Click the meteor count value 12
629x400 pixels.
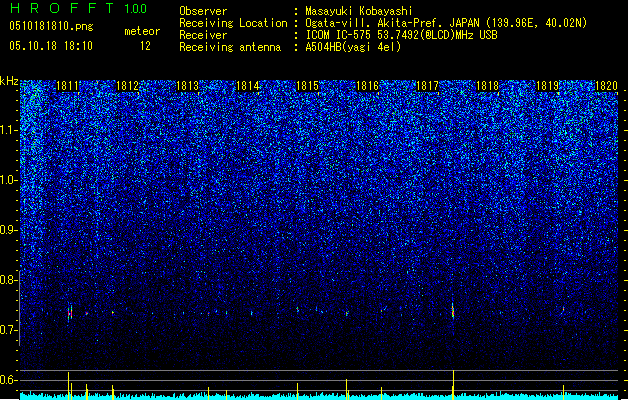coord(145,46)
